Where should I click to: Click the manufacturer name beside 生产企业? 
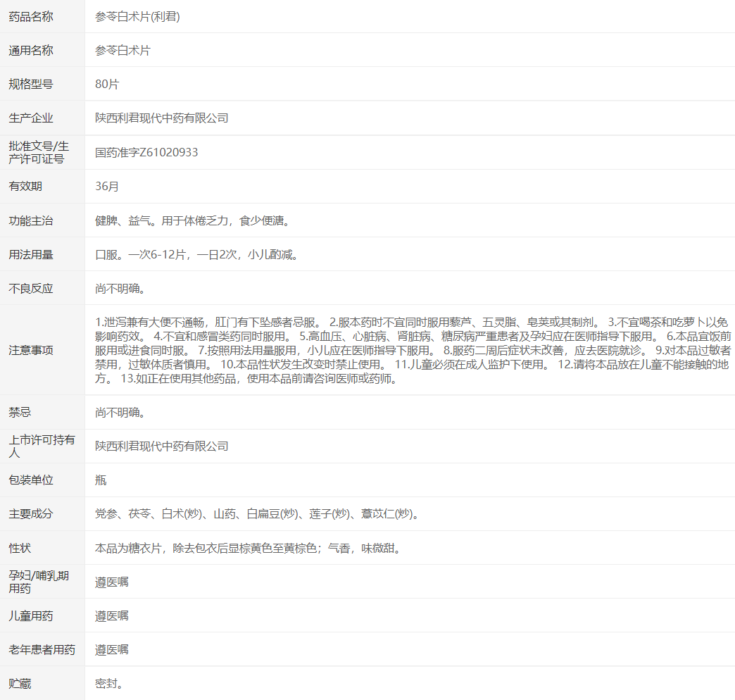162,118
